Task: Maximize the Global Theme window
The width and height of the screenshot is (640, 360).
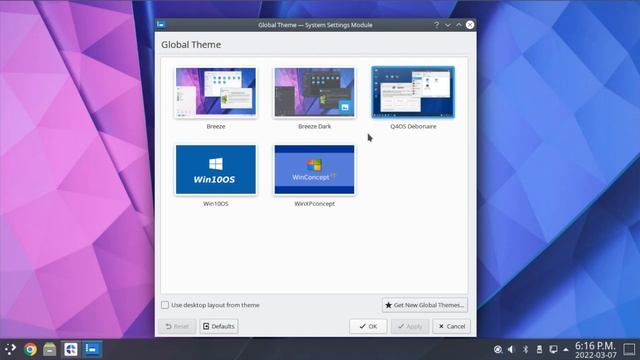Action: (x=459, y=25)
